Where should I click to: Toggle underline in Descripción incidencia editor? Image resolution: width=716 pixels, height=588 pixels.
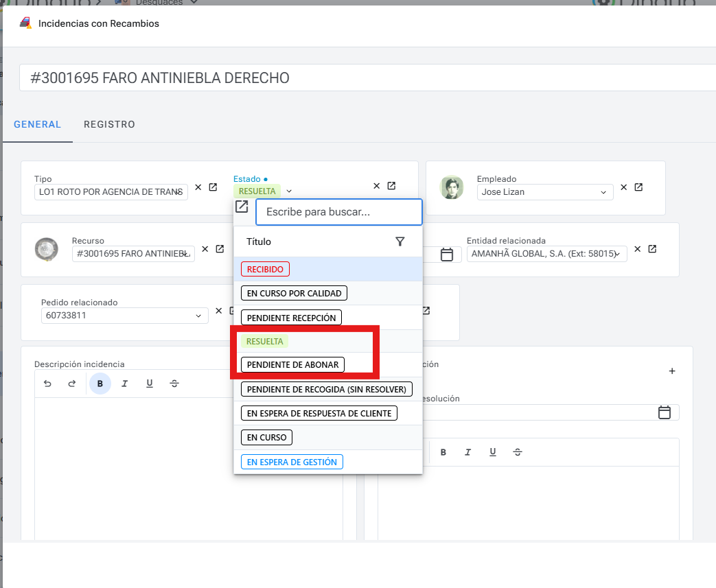pos(150,384)
